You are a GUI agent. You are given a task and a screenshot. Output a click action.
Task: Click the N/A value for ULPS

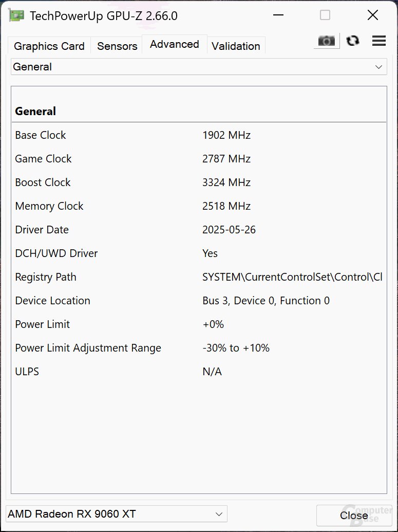point(212,372)
